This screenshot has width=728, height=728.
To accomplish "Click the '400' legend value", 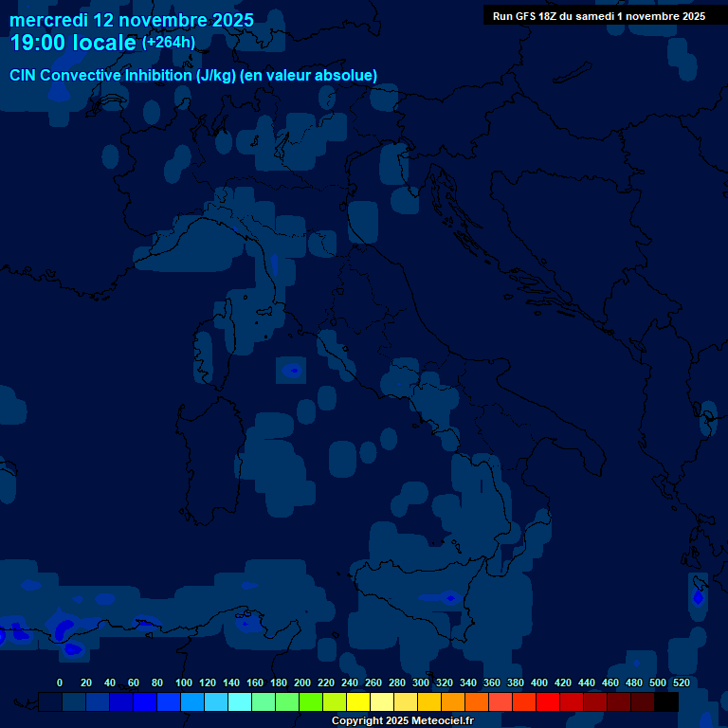I will coord(539,682).
